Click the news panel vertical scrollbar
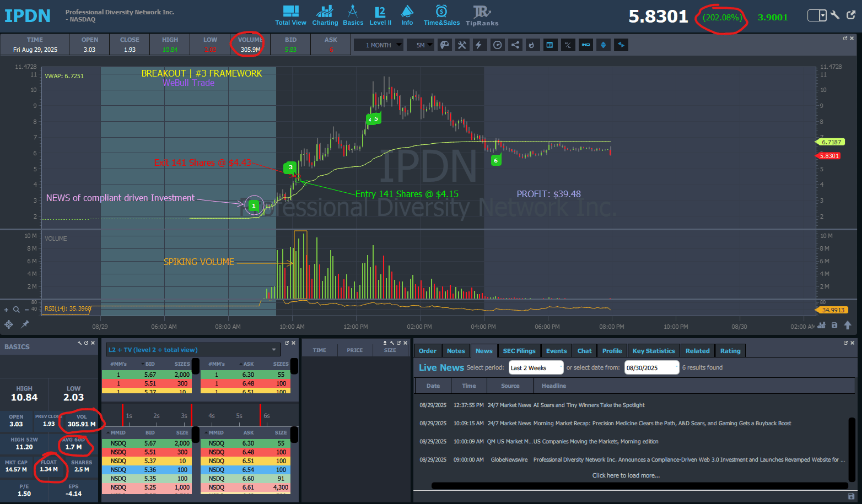The width and height of the screenshot is (862, 504). click(x=852, y=449)
